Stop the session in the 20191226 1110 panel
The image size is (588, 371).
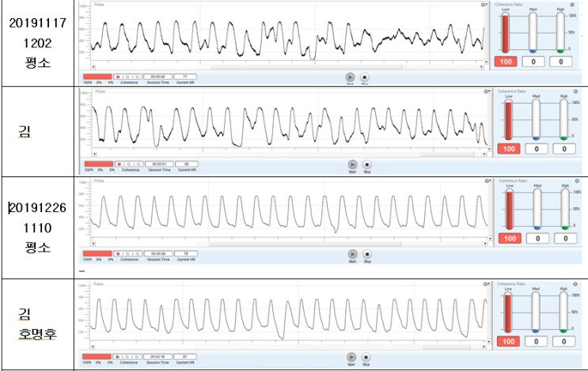tap(367, 254)
